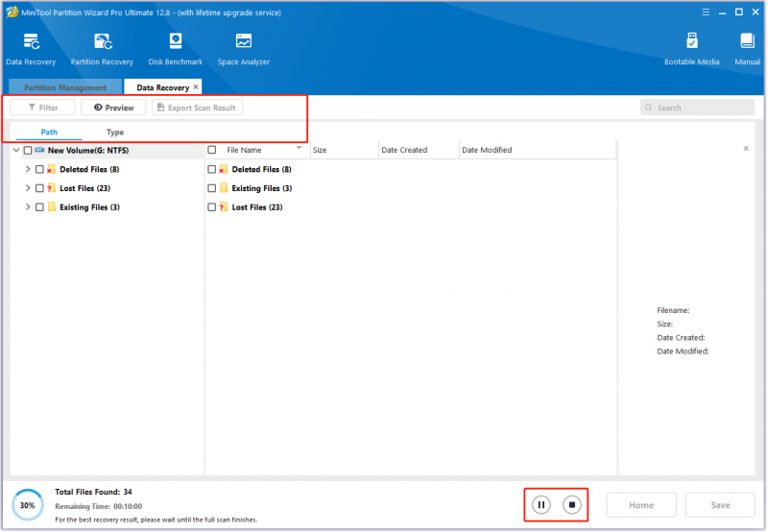Switch to Type view tab

(x=115, y=133)
